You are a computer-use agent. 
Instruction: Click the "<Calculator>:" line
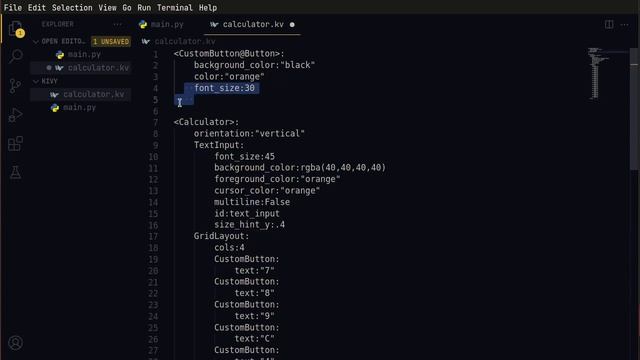[206, 122]
